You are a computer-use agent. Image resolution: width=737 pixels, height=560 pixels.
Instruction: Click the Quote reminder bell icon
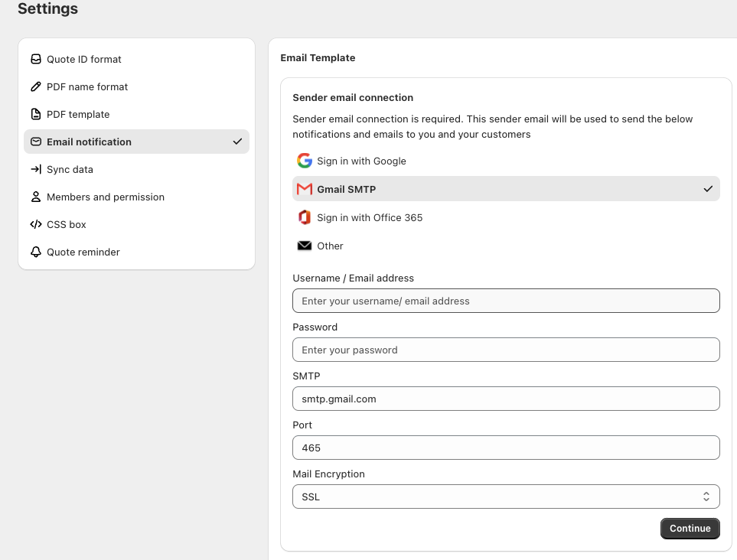click(36, 252)
